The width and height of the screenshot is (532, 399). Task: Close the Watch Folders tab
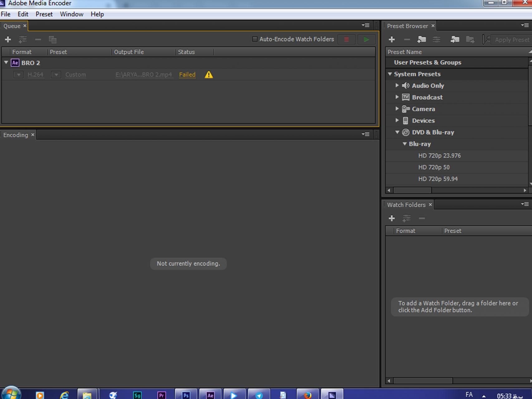pyautogui.click(x=430, y=204)
